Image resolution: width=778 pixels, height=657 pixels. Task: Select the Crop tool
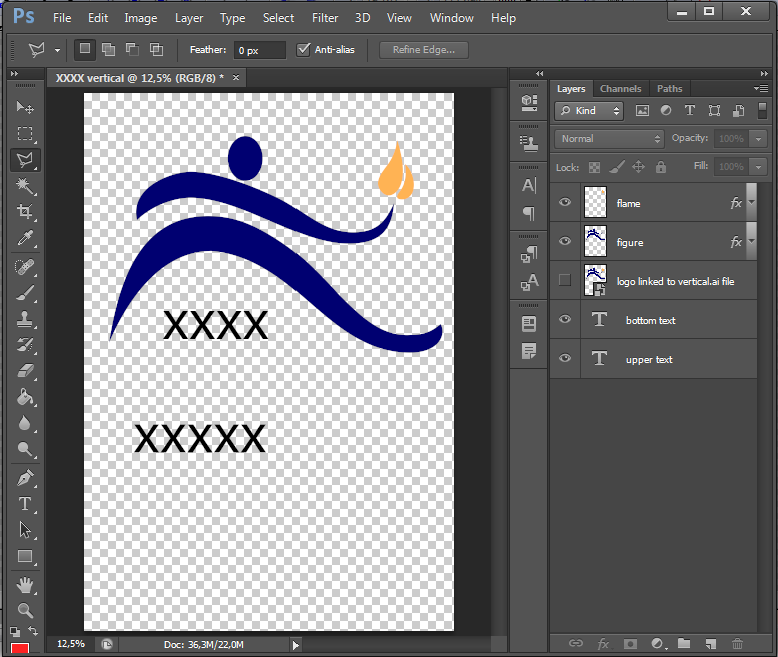pos(25,212)
